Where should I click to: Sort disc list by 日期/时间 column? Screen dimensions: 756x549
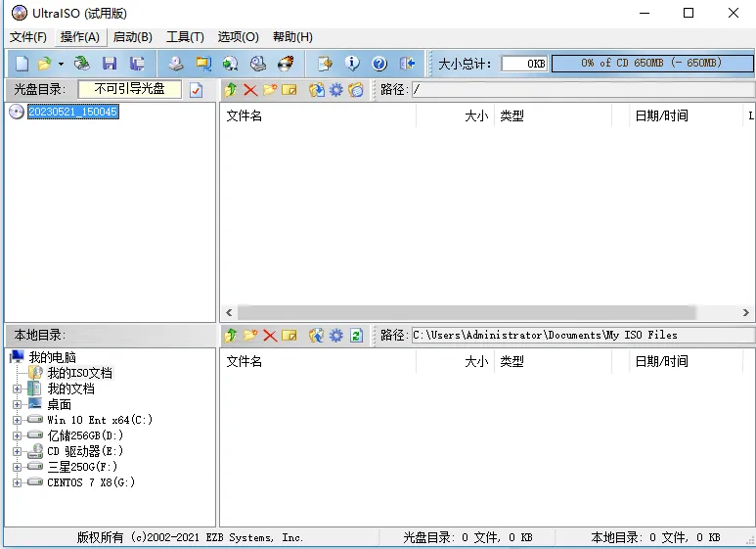[686, 115]
